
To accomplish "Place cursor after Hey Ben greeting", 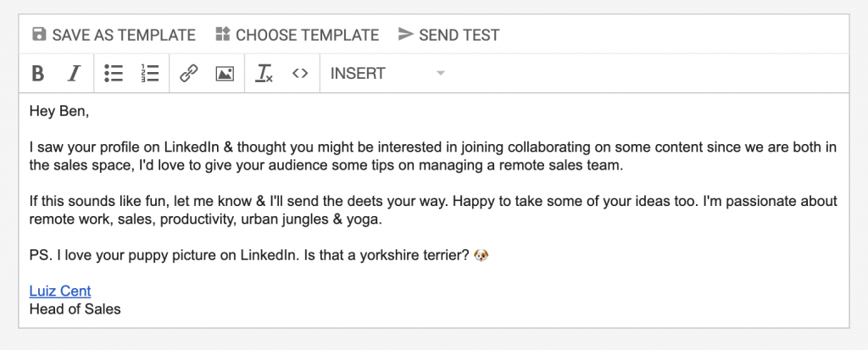I will 90,111.
